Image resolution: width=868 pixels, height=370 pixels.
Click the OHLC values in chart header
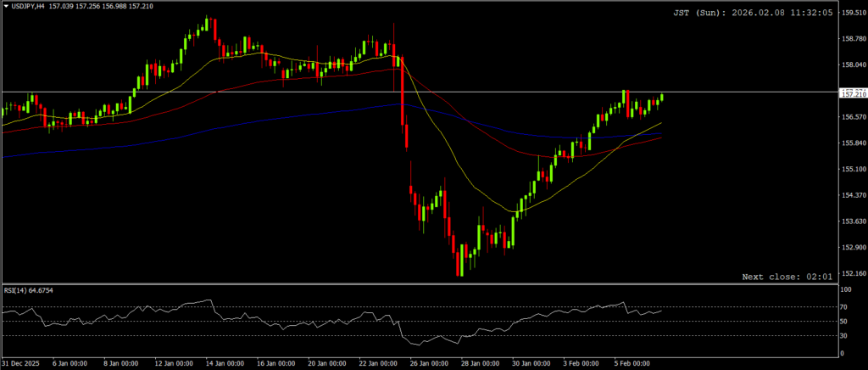(101, 6)
